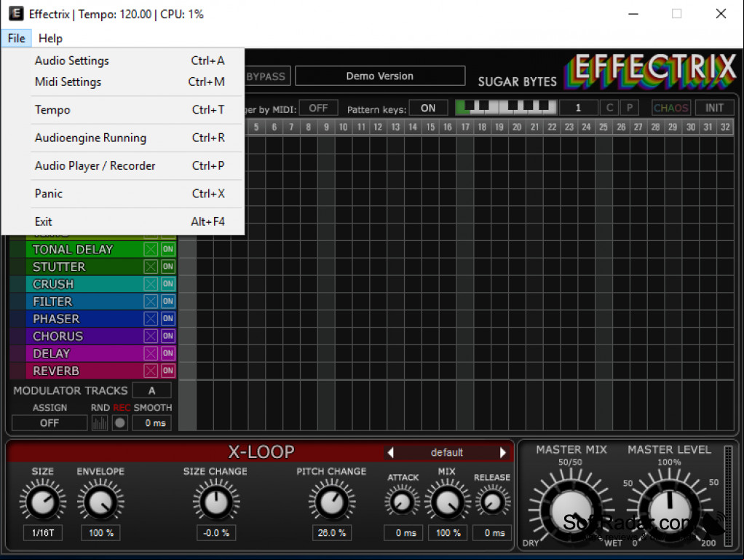Toggle CHORUS ON switch

pyautogui.click(x=168, y=336)
